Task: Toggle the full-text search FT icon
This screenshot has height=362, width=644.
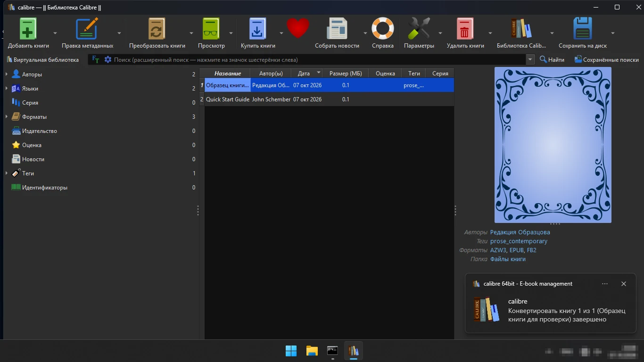Action: [x=96, y=60]
